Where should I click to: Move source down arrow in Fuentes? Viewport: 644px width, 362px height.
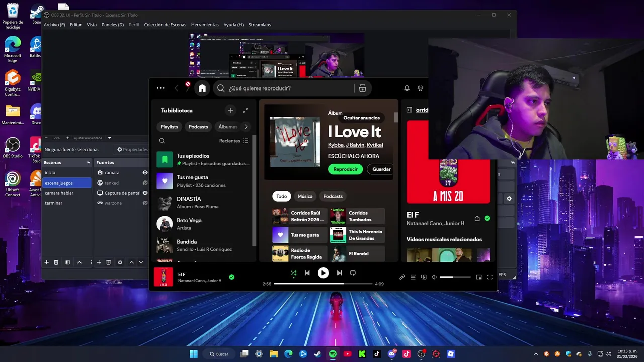tap(141, 262)
